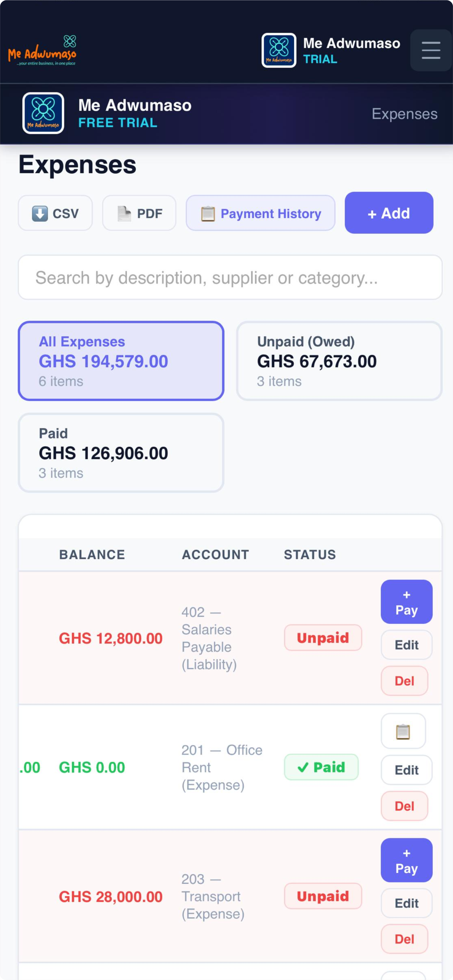The width and height of the screenshot is (453, 980).
Task: Show Unpaid (Owed) expenses
Action: pyautogui.click(x=339, y=361)
